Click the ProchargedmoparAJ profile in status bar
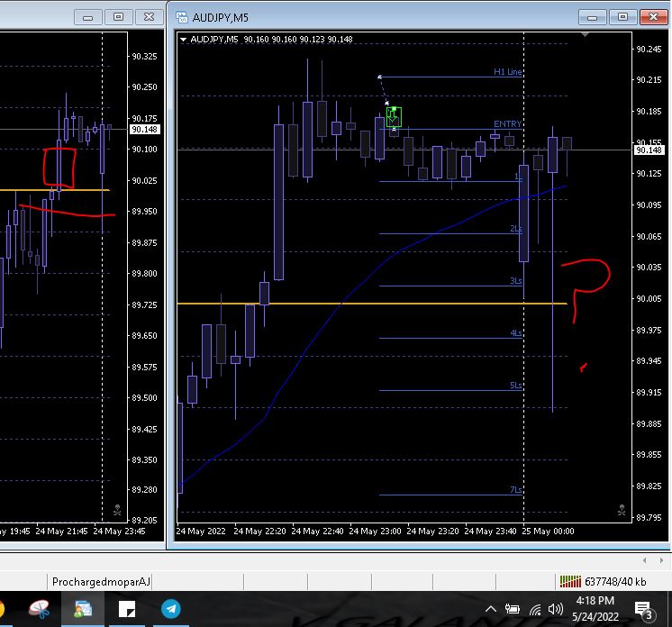 point(101,582)
